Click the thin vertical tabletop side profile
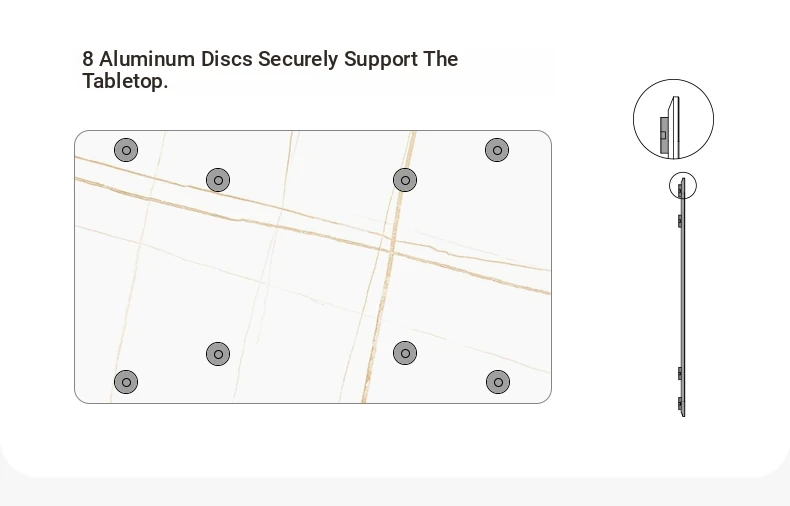 pyautogui.click(x=682, y=297)
